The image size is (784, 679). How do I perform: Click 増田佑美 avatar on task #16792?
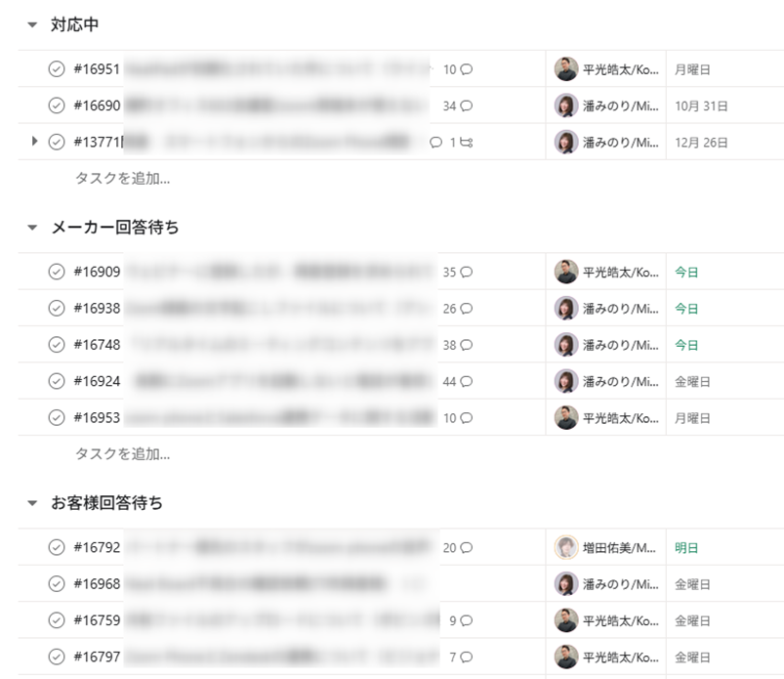[566, 548]
